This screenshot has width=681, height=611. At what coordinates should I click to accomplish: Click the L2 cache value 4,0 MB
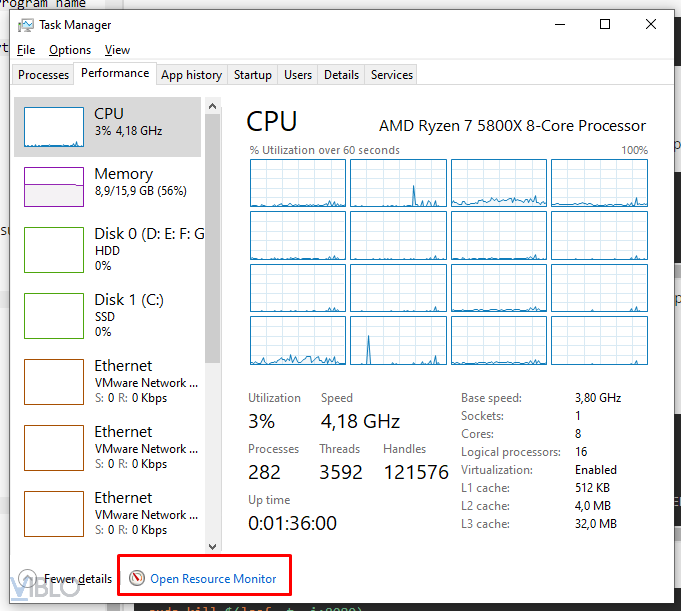coord(593,506)
